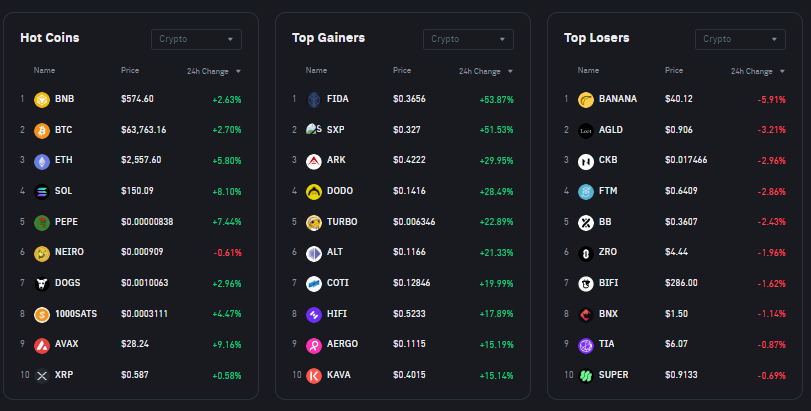Click the Hot Coins panel title
811x411 pixels.
click(50, 38)
